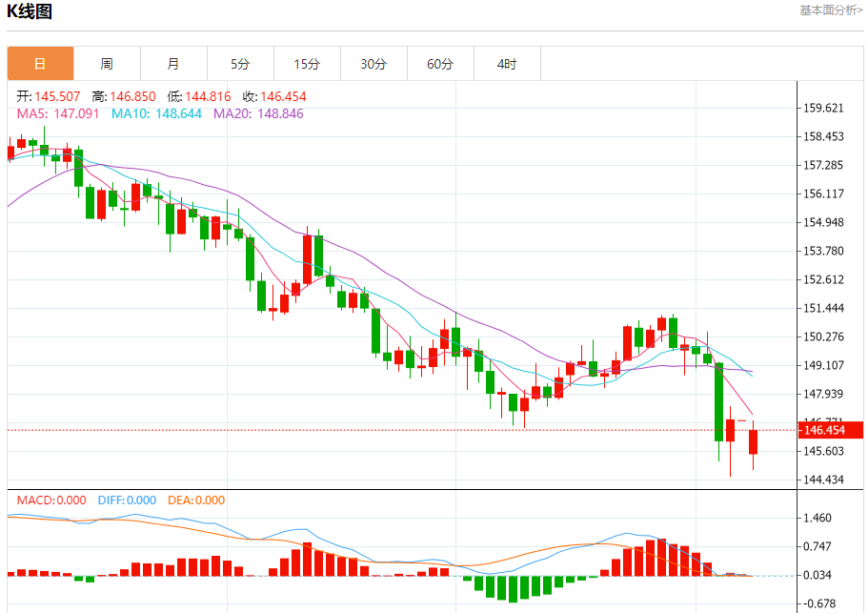Click the 151.444 price axis label
The height and width of the screenshot is (613, 868).
click(x=824, y=309)
